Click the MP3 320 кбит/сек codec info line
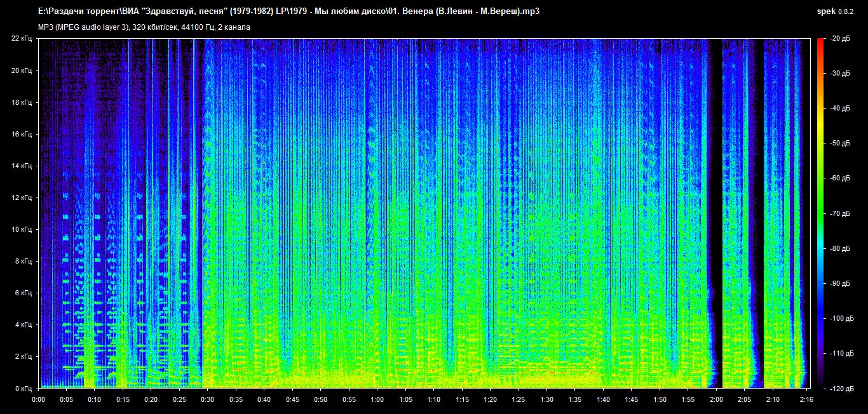This screenshot has width=868, height=414. (144, 27)
